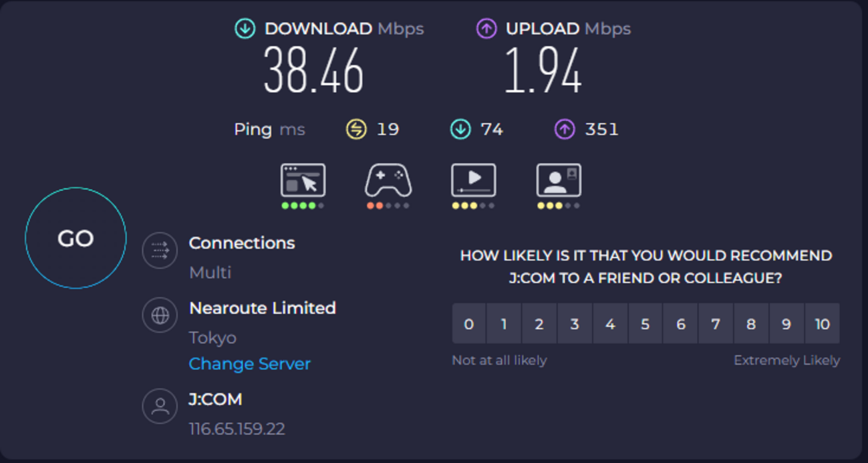
Task: Click the yellow idle ping icon
Action: pos(356,129)
